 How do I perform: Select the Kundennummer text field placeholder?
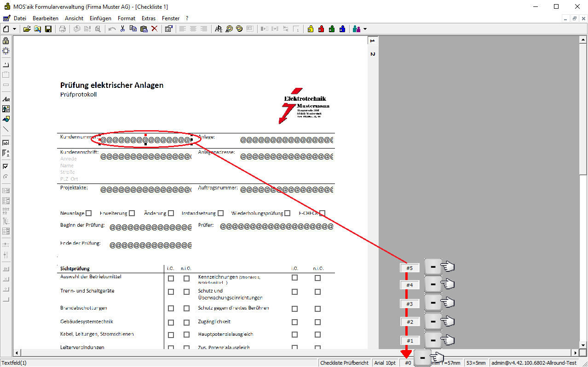point(145,139)
